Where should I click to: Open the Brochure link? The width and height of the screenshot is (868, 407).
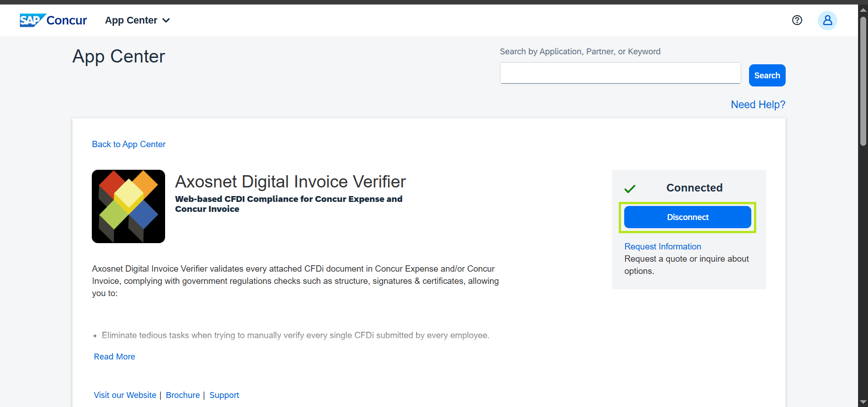tap(183, 395)
